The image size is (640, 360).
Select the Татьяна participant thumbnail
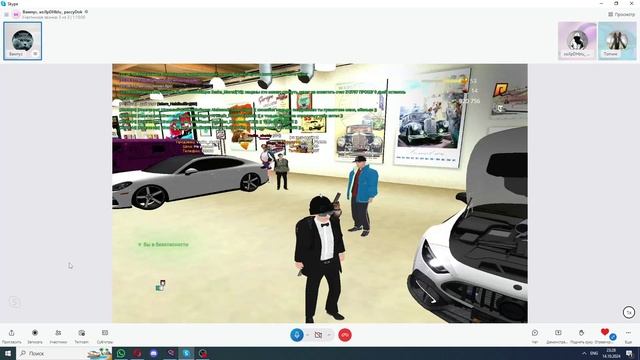617,41
